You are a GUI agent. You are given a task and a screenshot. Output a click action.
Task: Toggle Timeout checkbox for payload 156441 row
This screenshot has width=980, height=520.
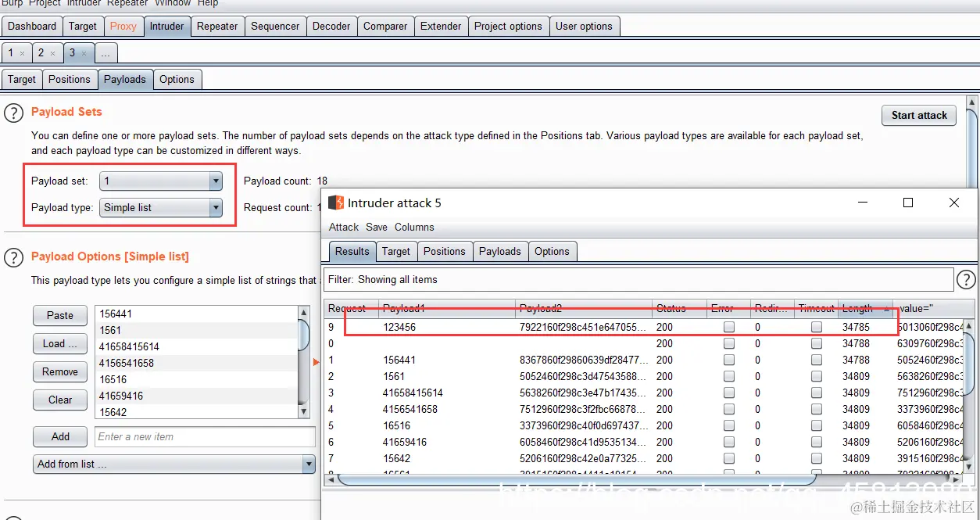click(817, 360)
